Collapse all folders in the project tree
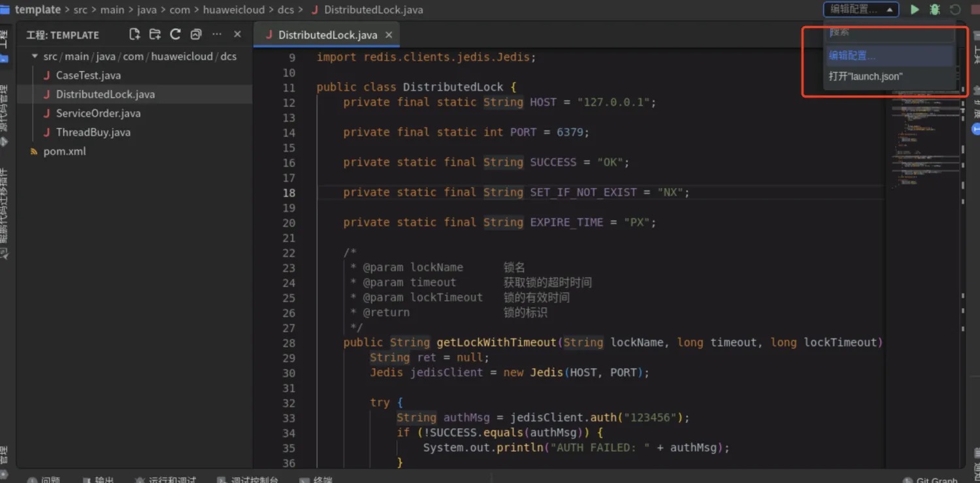Viewport: 980px width, 483px height. pyautogui.click(x=196, y=35)
